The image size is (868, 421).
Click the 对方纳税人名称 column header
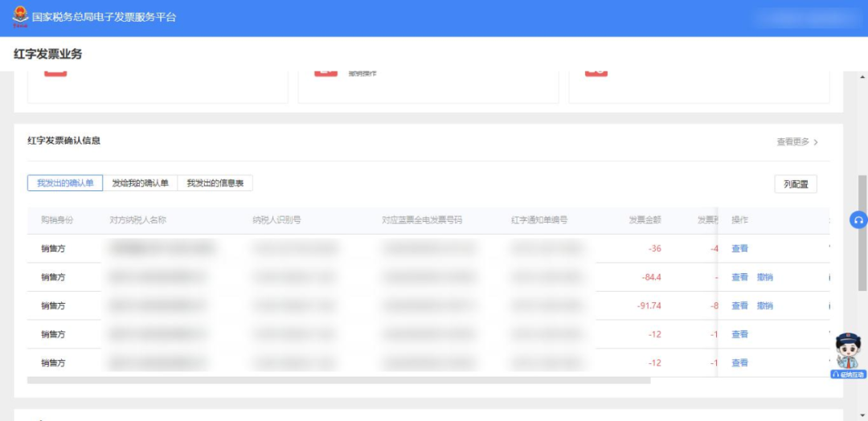(x=138, y=220)
